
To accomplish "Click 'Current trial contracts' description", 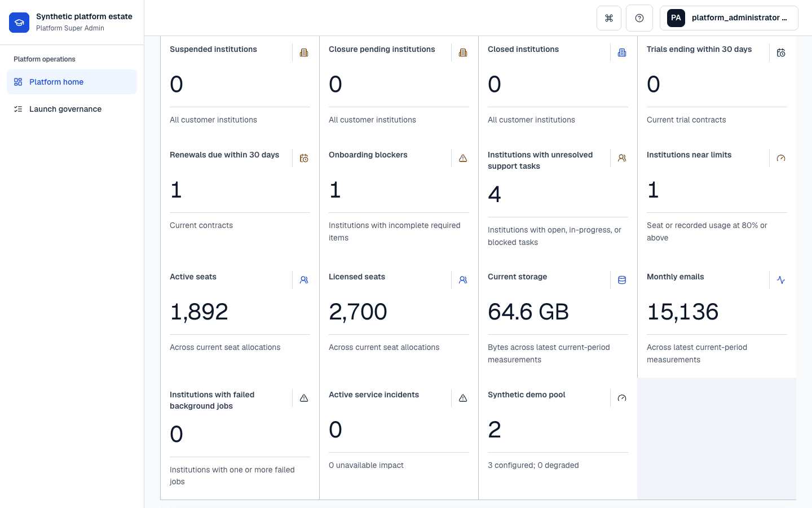I will [686, 120].
